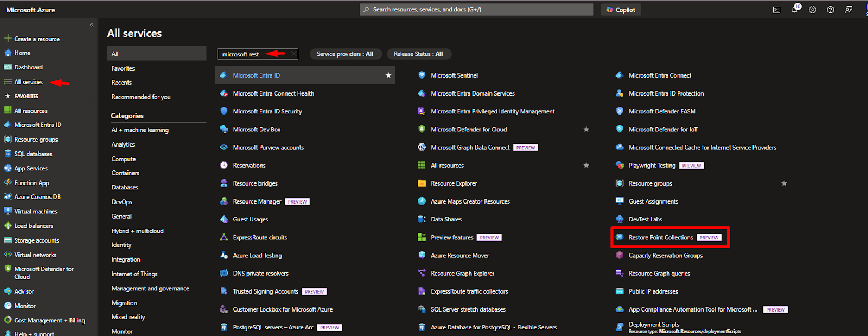Open Resource Graph Explorer service
The height and width of the screenshot is (336, 868).
tap(462, 274)
